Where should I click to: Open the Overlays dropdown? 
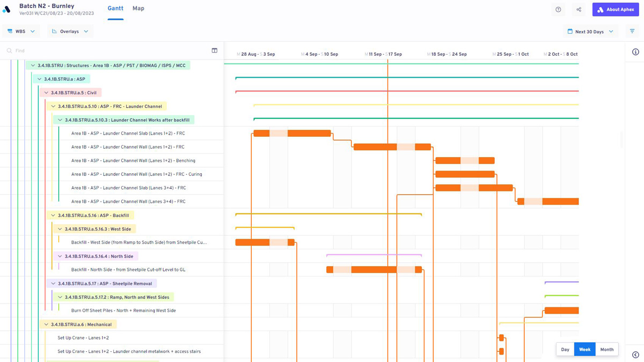pos(85,31)
